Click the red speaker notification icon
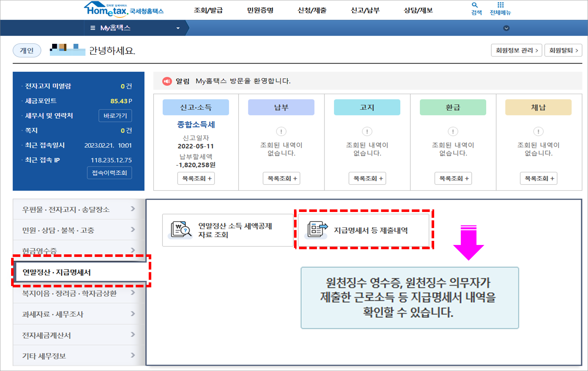588x371 pixels. (x=168, y=81)
